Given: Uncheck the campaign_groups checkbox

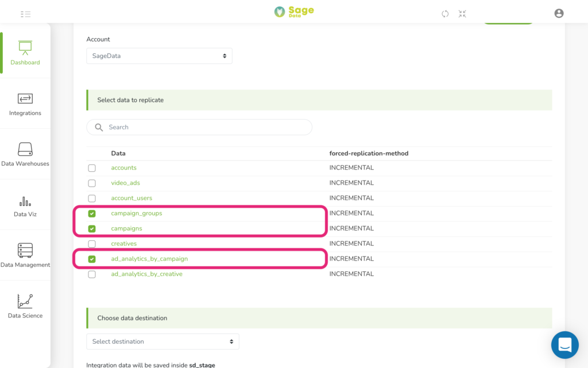Looking at the screenshot, I should coord(92,213).
